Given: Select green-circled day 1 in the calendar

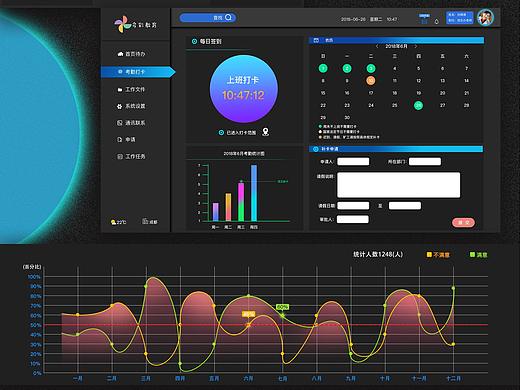Looking at the screenshot, I should click(323, 68).
